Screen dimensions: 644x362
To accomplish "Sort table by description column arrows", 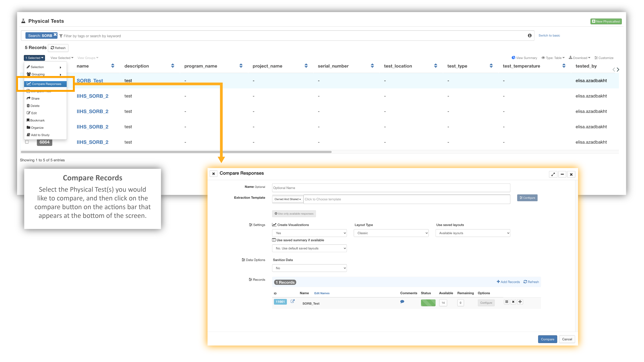I will pos(173,66).
